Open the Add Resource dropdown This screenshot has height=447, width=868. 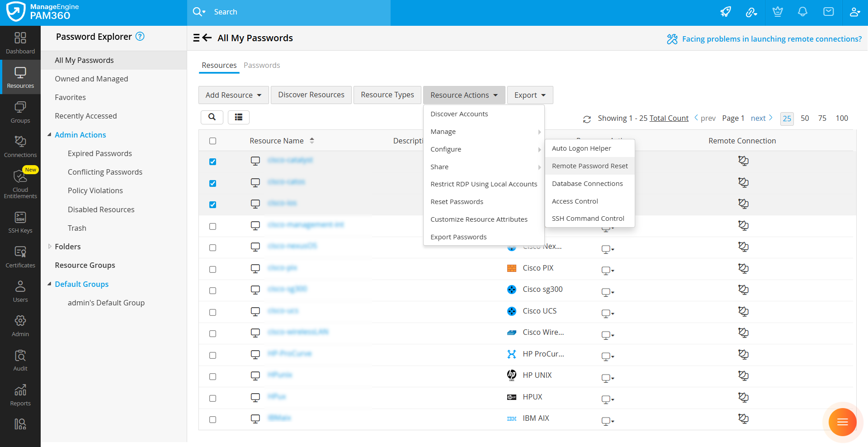pos(233,95)
